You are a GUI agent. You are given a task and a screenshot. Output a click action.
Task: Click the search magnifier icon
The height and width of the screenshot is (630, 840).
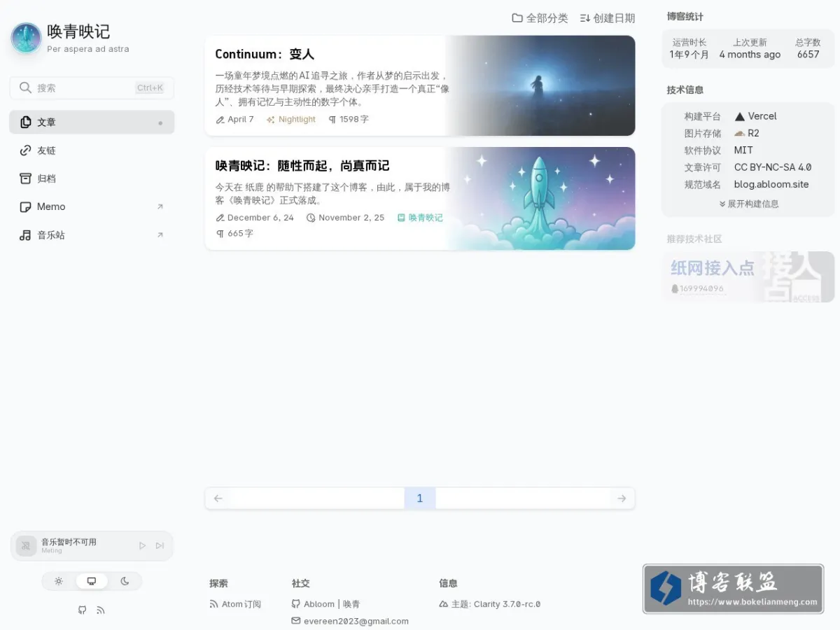click(x=25, y=87)
